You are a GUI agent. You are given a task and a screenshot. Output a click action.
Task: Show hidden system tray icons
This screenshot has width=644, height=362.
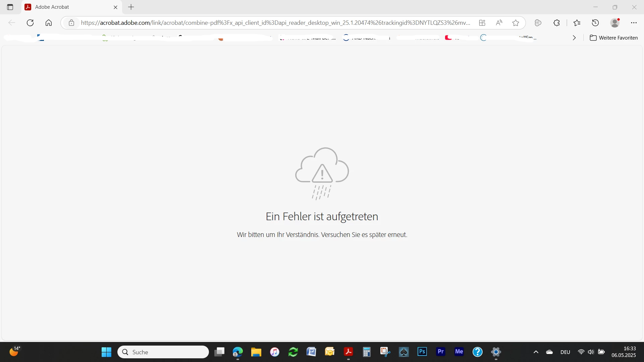[536, 352]
